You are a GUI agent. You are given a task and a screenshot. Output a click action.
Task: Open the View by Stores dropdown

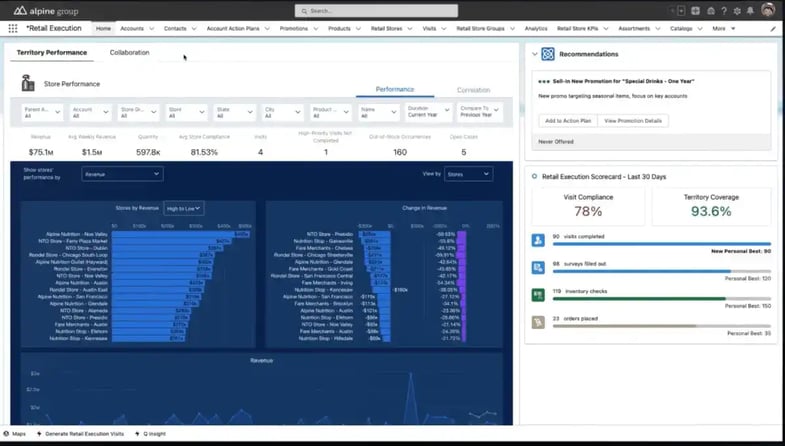[468, 174]
